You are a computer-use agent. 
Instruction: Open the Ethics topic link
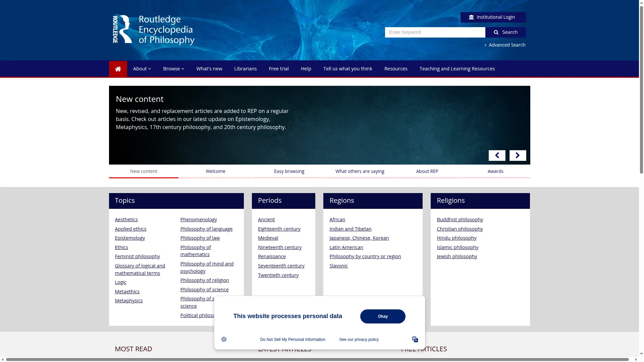pyautogui.click(x=121, y=247)
